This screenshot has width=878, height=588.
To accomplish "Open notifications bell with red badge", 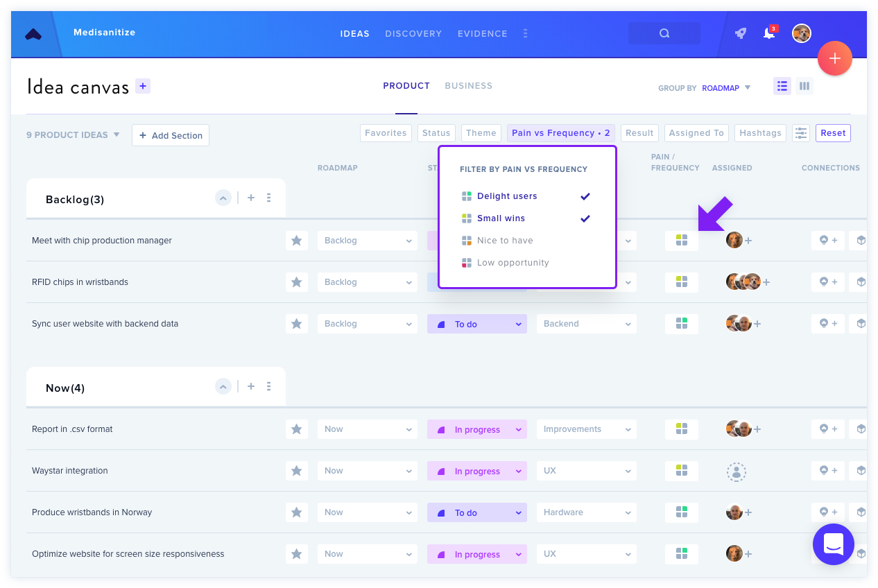I will (x=770, y=33).
